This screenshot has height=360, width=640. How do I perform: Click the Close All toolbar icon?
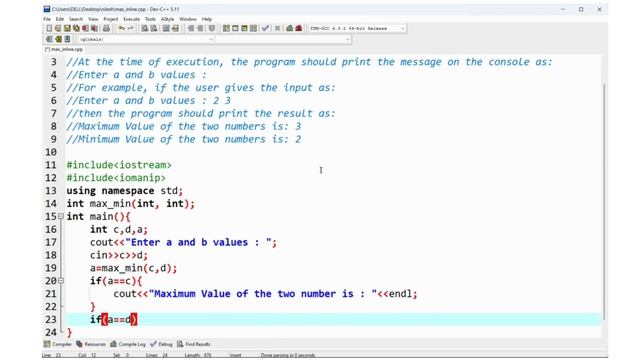tap(94, 28)
